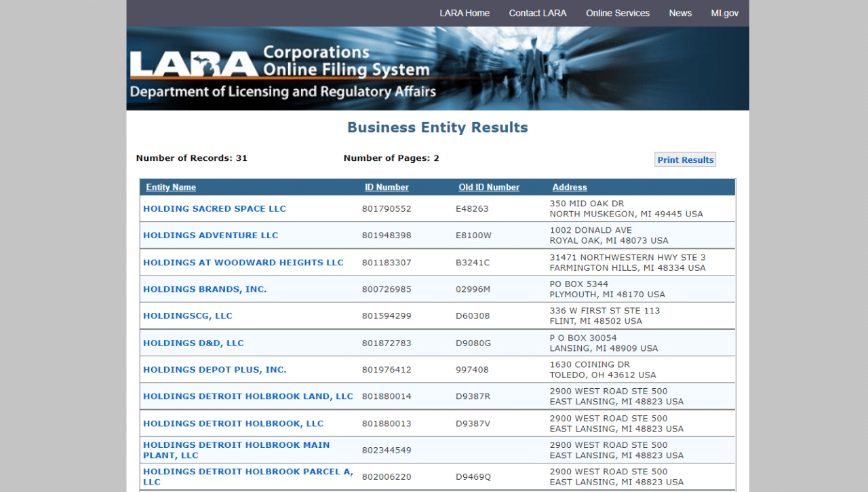Open HOLDINGS DEPOT PLUS, INC.
The image size is (868, 492).
click(215, 370)
